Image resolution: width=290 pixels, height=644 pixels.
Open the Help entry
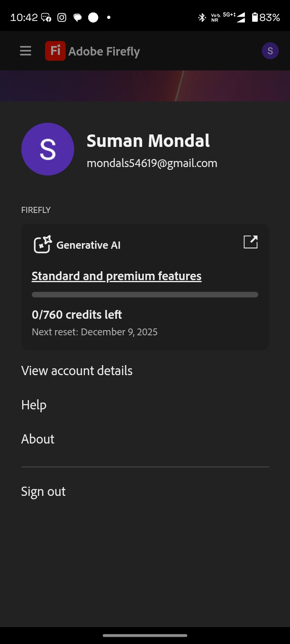[34, 405]
